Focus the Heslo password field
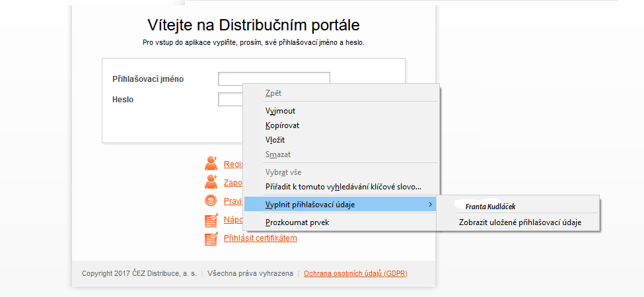The width and height of the screenshot is (644, 297). tap(230, 100)
